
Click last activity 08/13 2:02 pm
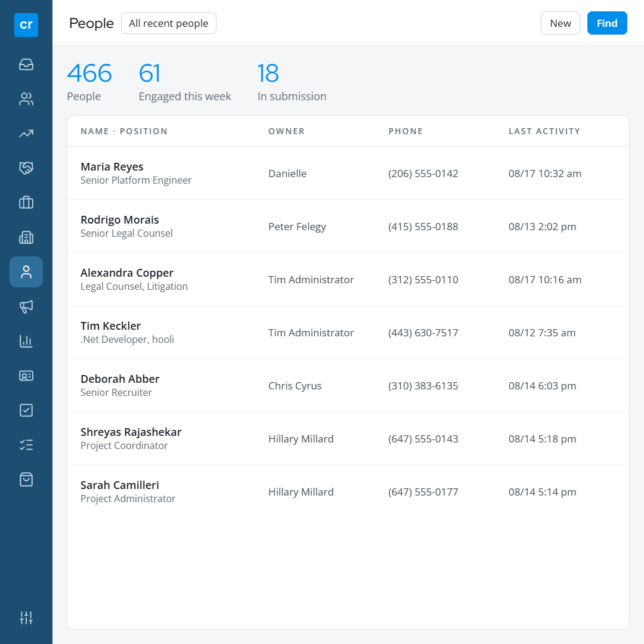(542, 227)
